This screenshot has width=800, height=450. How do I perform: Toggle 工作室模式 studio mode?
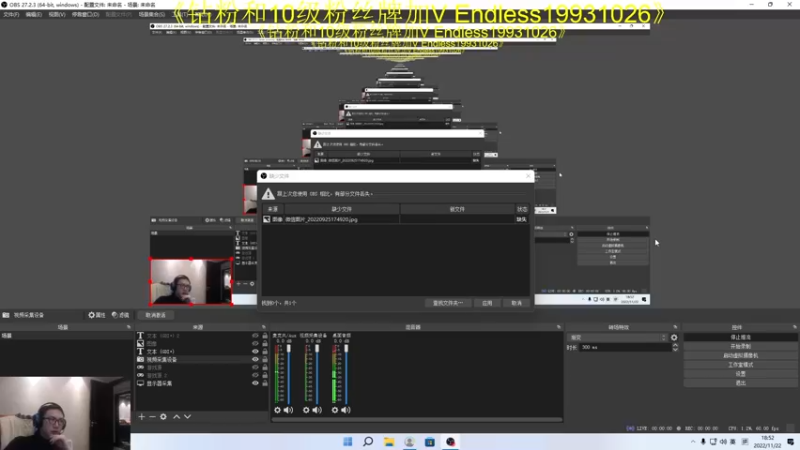(740, 365)
